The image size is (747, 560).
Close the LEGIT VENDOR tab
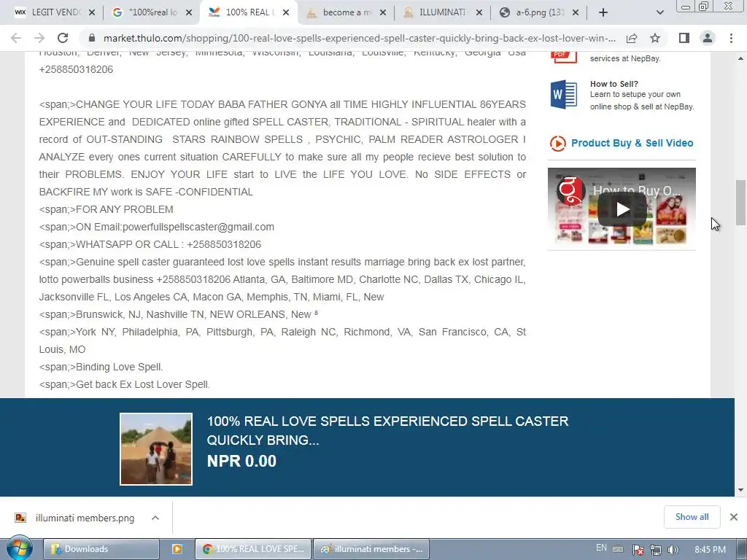pos(92,12)
